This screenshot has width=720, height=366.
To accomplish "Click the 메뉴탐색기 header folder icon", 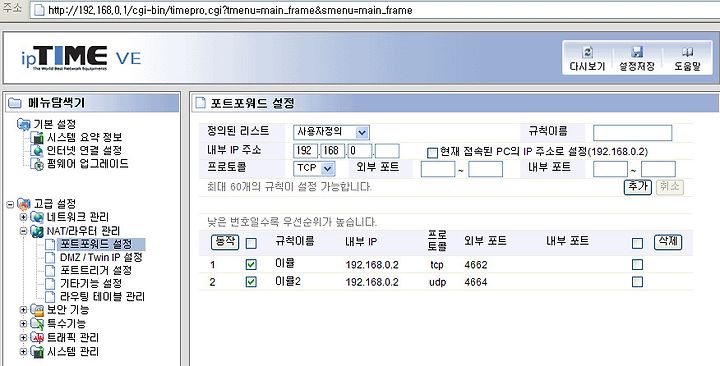I will click(x=15, y=103).
